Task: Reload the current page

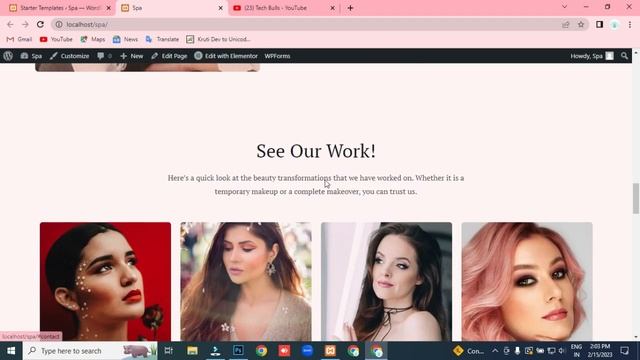Action: point(40,24)
